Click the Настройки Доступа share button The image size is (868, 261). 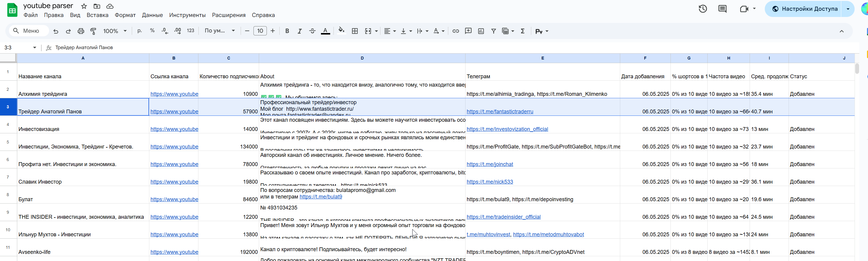(805, 9)
